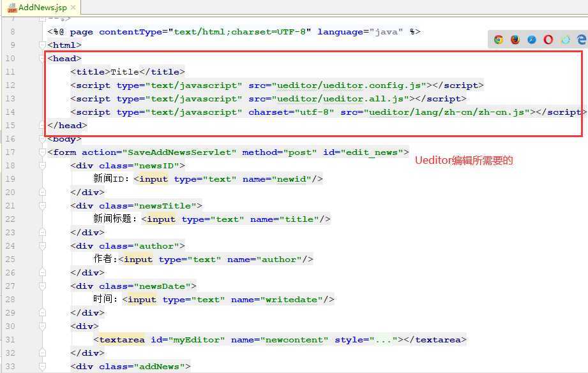Click line number 31 in the gutter

[10, 340]
